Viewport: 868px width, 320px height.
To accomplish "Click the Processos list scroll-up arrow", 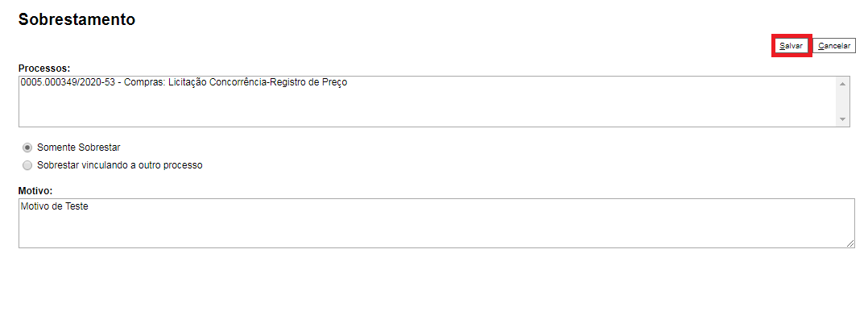I will click(842, 84).
